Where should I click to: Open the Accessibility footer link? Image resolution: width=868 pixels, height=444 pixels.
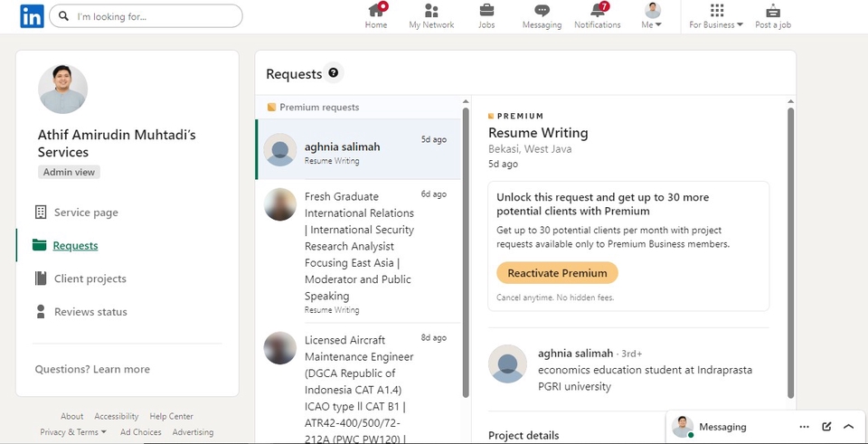point(117,416)
